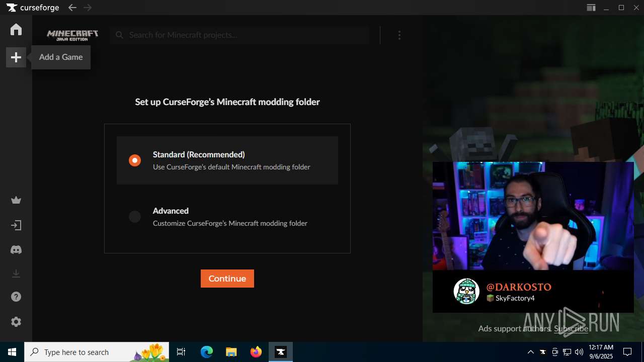Go back with the left arrow
The image size is (644, 362).
click(x=72, y=8)
